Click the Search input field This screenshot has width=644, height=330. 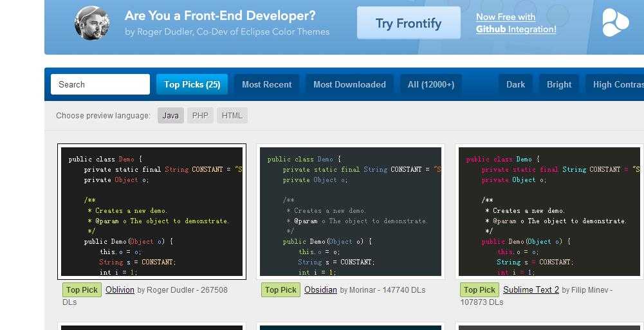[x=100, y=84]
